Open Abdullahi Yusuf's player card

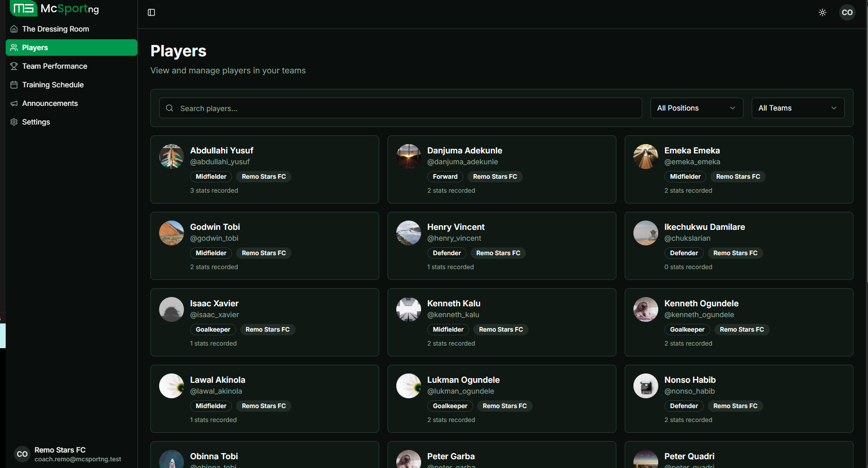[x=264, y=169]
